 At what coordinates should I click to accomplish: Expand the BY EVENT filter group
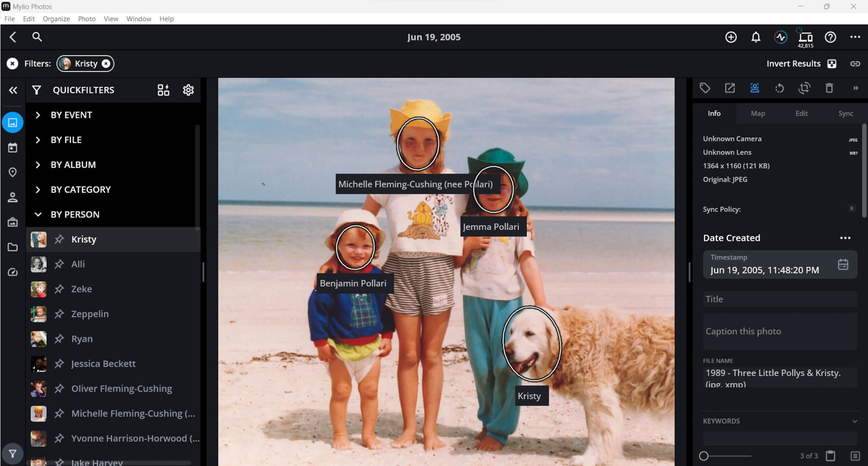coord(38,115)
